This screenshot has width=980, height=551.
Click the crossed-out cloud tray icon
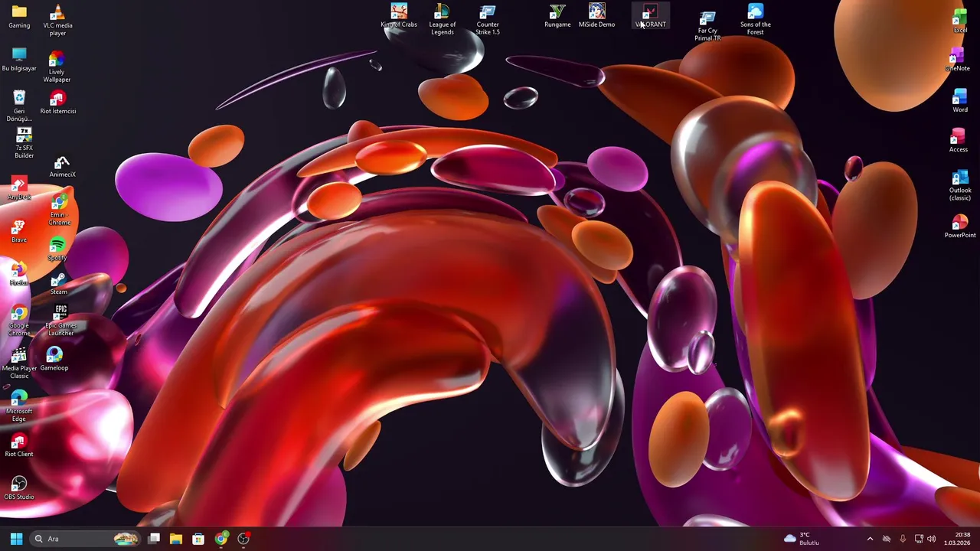(x=887, y=539)
